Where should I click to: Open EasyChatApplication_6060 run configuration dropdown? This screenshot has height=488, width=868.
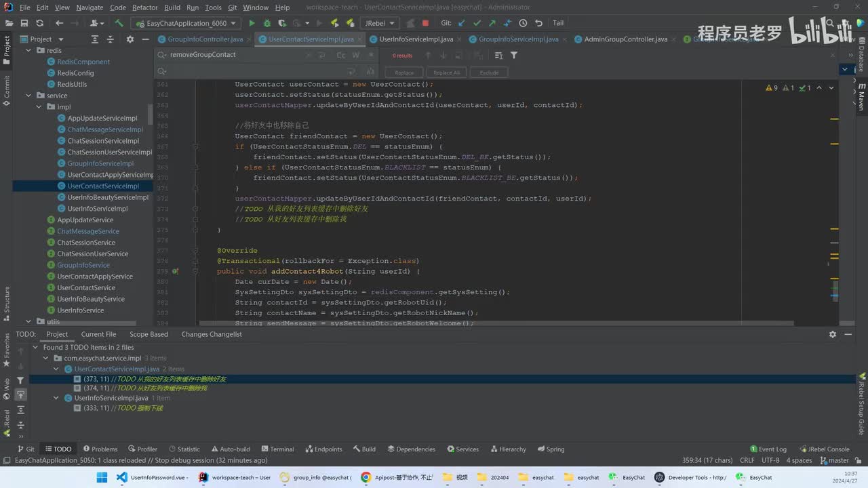tap(186, 23)
